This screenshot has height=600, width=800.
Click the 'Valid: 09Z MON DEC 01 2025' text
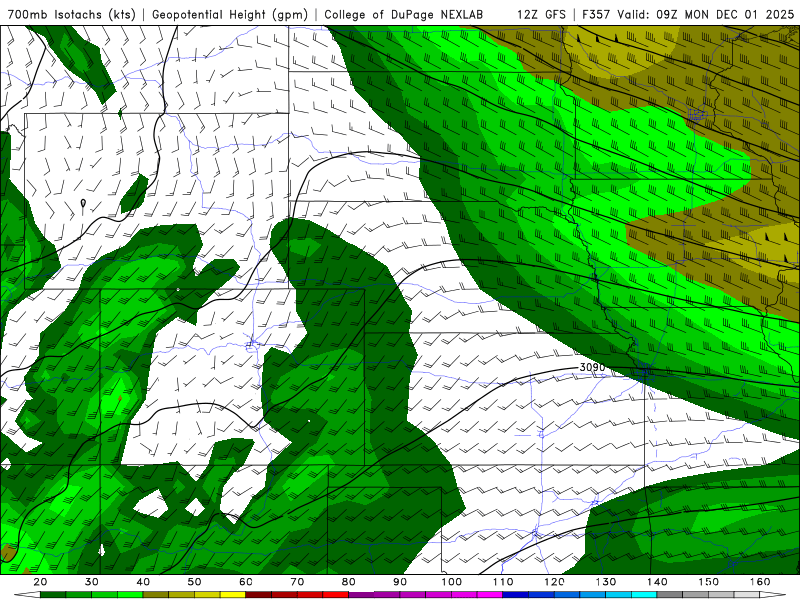click(x=706, y=14)
